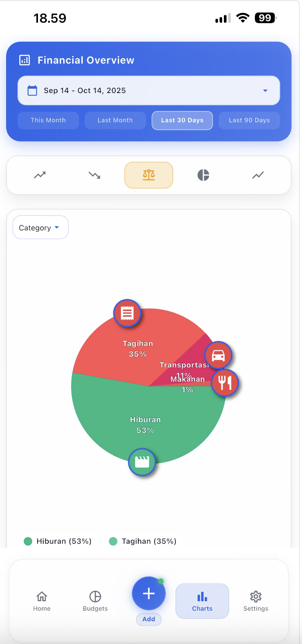This screenshot has height=644, width=302.
Task: Open the Settings gear in the bottom bar
Action: point(256,600)
